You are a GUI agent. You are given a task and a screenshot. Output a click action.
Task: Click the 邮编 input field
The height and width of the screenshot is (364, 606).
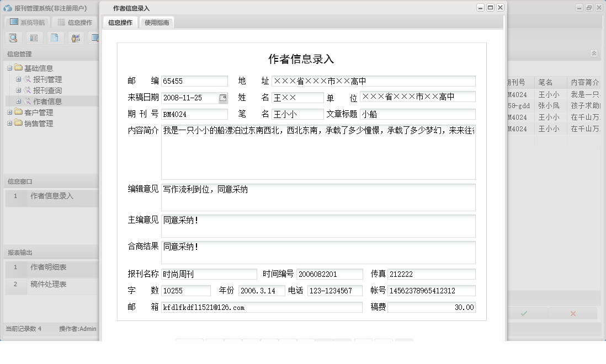194,81
